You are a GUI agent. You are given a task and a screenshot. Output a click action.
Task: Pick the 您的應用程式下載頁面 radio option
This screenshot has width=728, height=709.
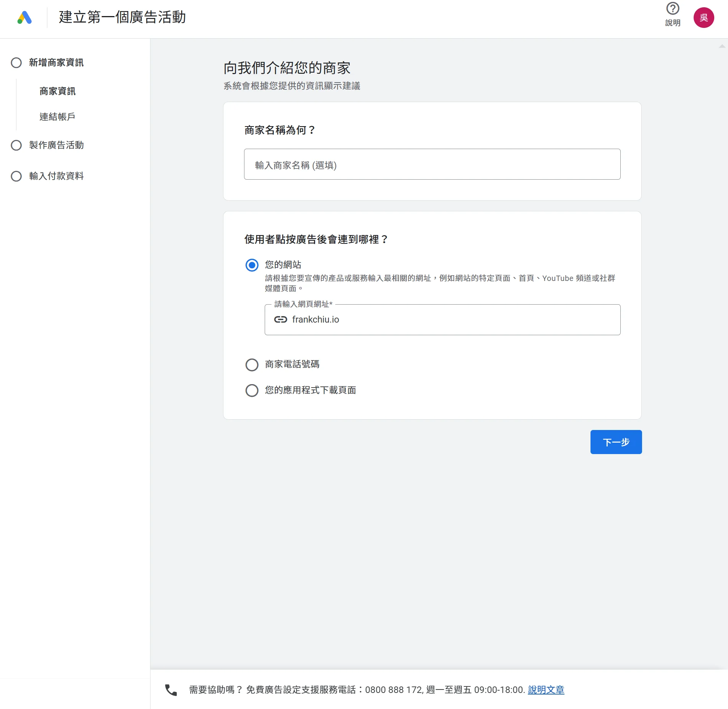pyautogui.click(x=252, y=390)
